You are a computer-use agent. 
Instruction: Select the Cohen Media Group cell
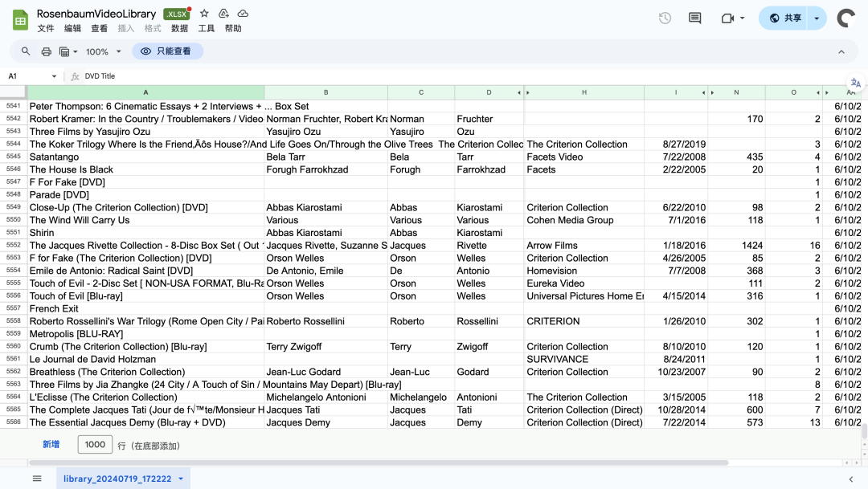pyautogui.click(x=584, y=220)
